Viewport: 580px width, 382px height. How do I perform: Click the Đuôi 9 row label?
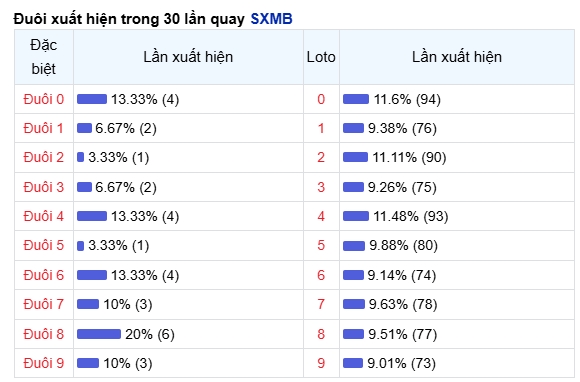pos(44,363)
